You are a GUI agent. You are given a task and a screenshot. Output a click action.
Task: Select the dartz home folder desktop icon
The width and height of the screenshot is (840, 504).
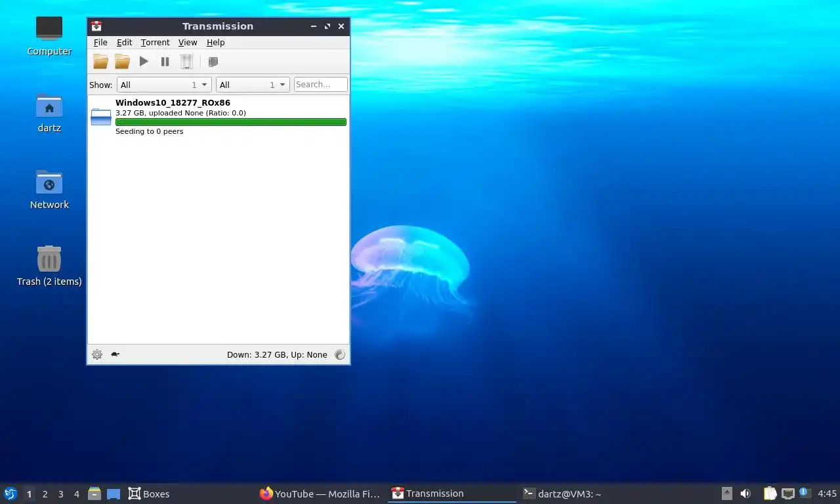click(x=49, y=113)
